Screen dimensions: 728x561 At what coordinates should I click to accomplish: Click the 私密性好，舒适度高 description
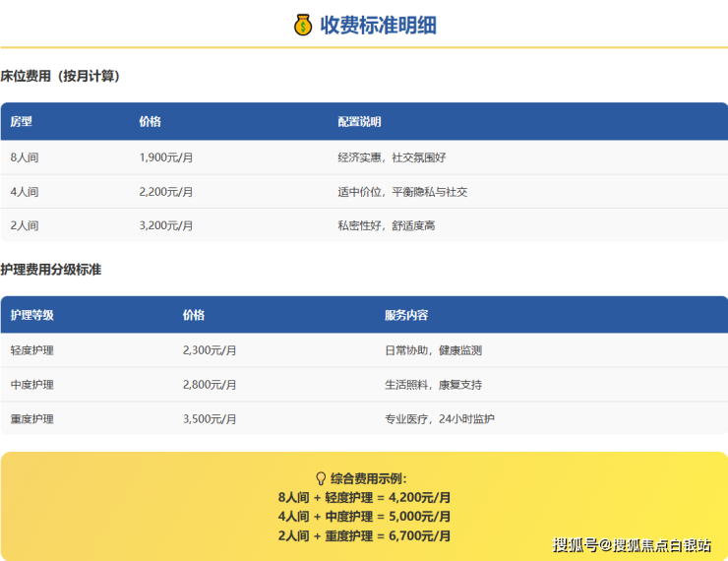coord(387,225)
